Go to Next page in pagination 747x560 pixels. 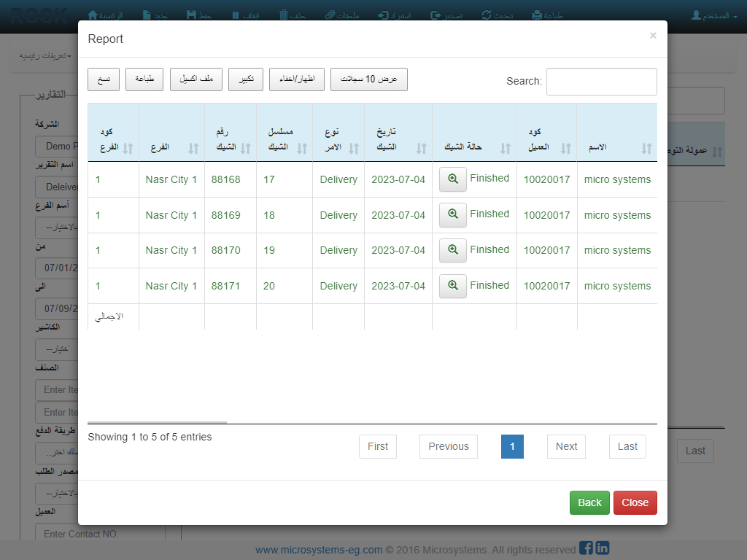[566, 446]
